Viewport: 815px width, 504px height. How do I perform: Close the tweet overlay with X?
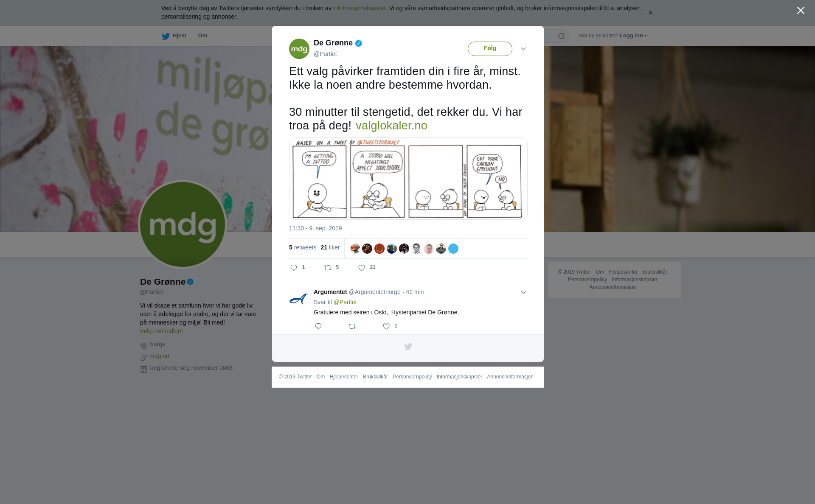click(801, 11)
